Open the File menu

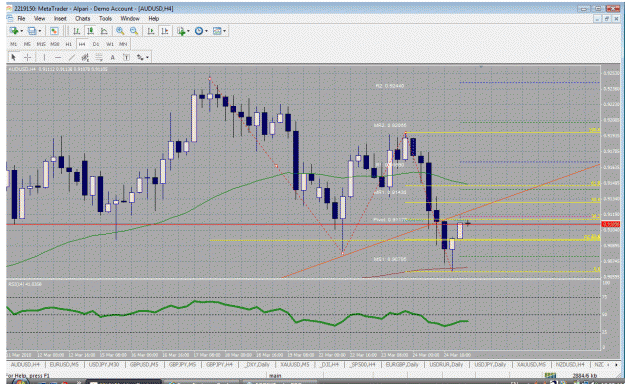click(x=21, y=18)
